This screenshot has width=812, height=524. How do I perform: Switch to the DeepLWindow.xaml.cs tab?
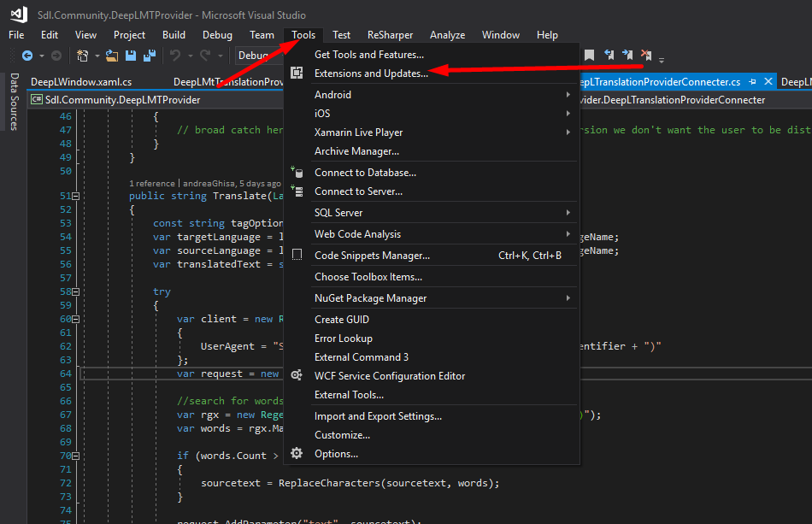81,82
